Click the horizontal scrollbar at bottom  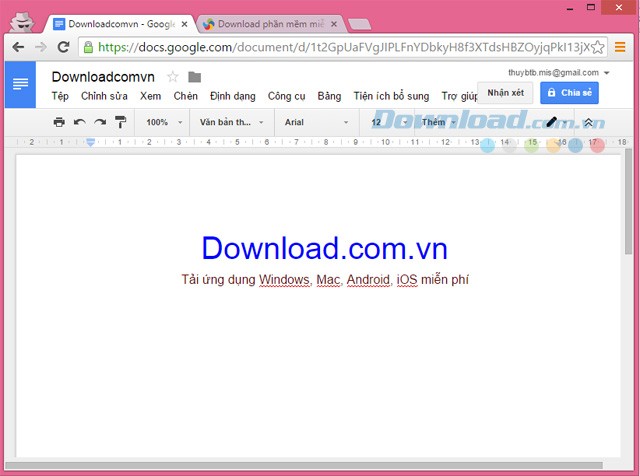coord(304,465)
